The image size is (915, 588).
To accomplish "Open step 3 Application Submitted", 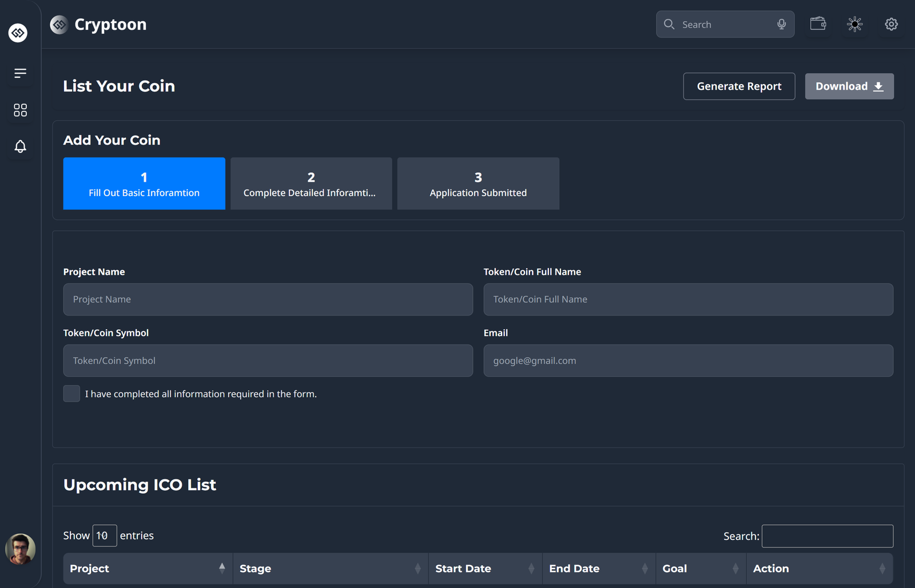I will [478, 183].
